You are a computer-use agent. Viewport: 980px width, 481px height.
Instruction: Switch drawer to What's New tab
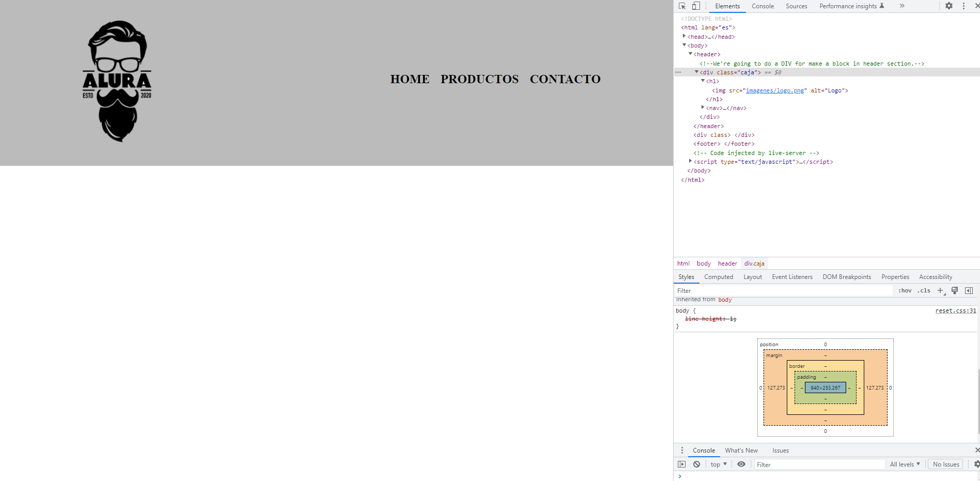coord(741,451)
